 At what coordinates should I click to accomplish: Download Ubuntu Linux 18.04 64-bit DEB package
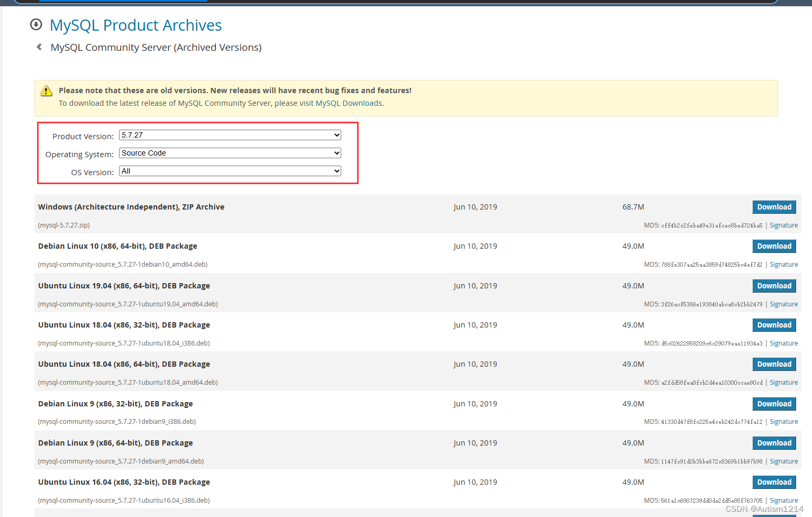(774, 364)
